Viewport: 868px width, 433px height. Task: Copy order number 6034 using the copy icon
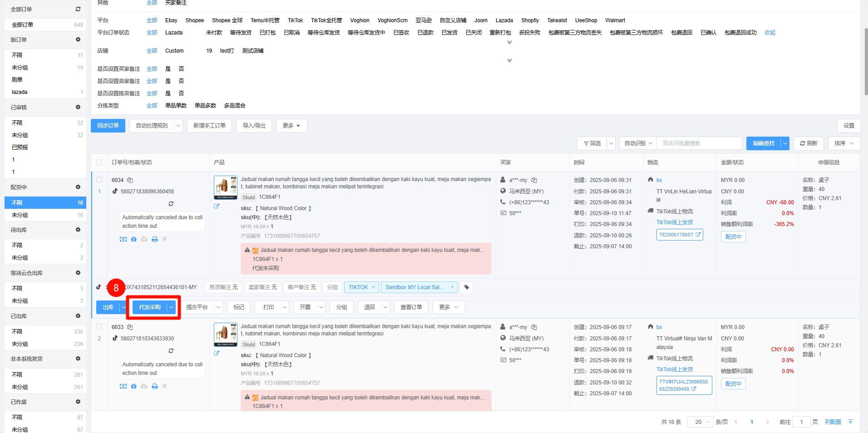130,180
